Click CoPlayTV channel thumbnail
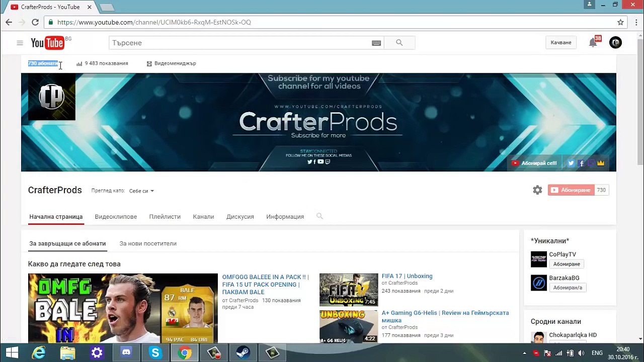This screenshot has width=644, height=362. point(539,259)
